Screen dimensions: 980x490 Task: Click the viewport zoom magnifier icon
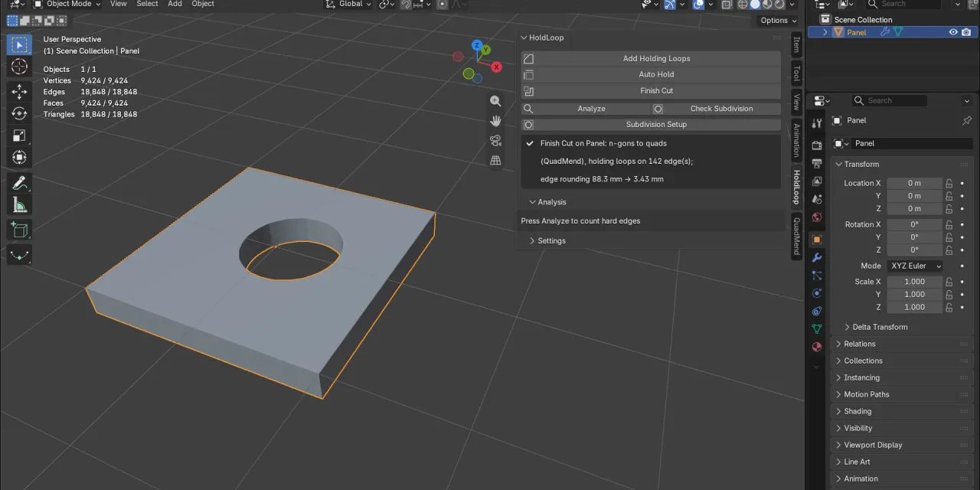(496, 101)
